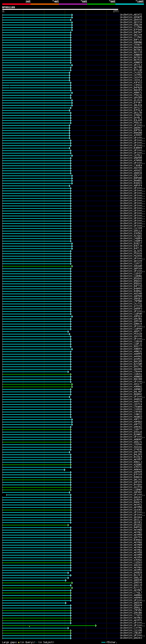Select hit UniRef100_C5YN77
This screenshot has height=644, width=146.
coord(131,45)
